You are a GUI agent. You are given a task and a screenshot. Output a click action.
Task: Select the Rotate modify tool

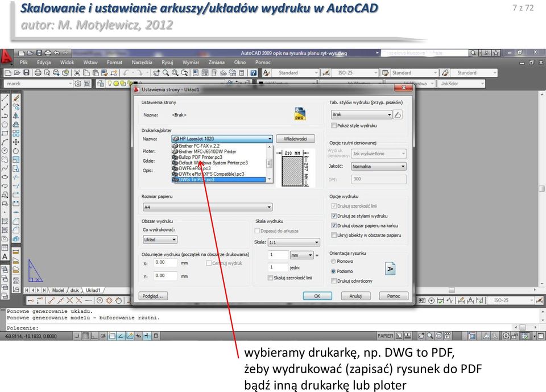click(16, 151)
